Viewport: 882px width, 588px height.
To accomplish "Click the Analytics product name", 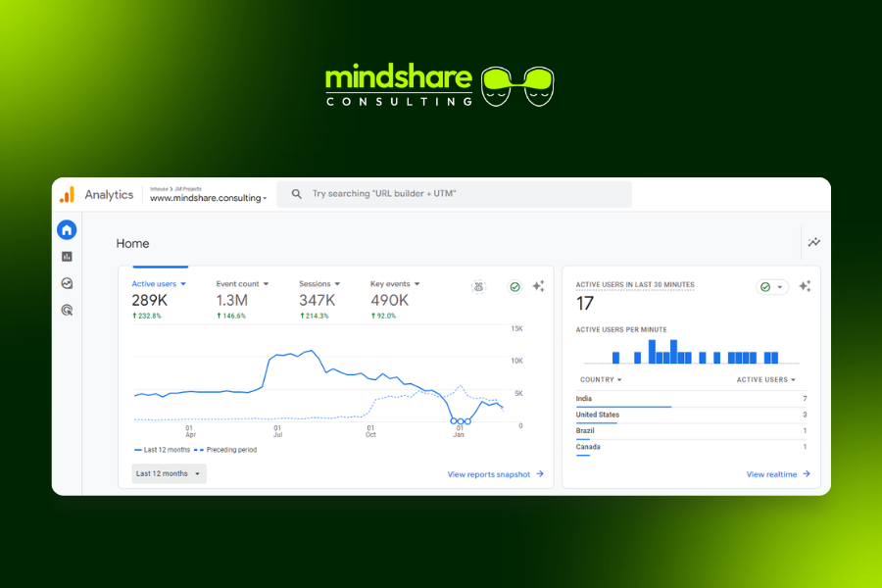I will coord(109,195).
